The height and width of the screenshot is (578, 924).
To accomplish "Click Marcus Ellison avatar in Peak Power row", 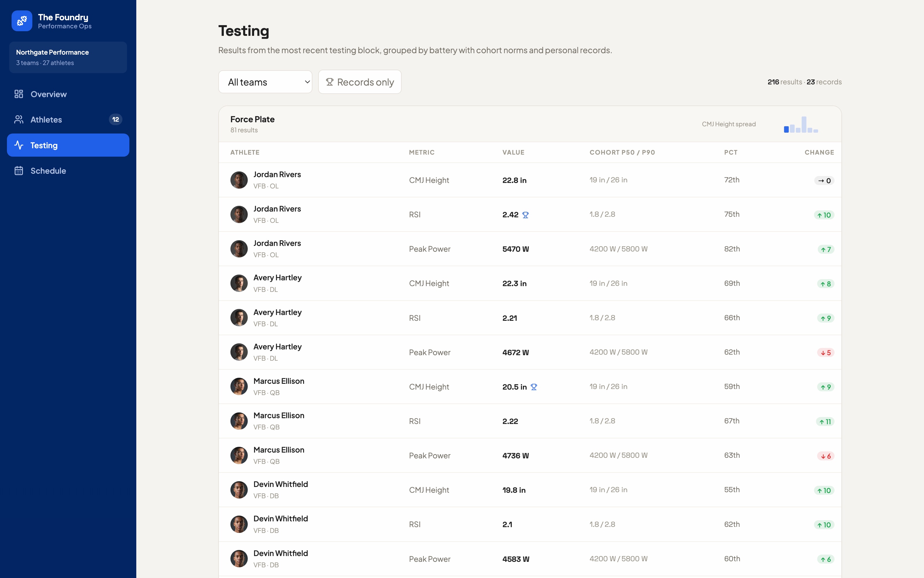I will [239, 455].
